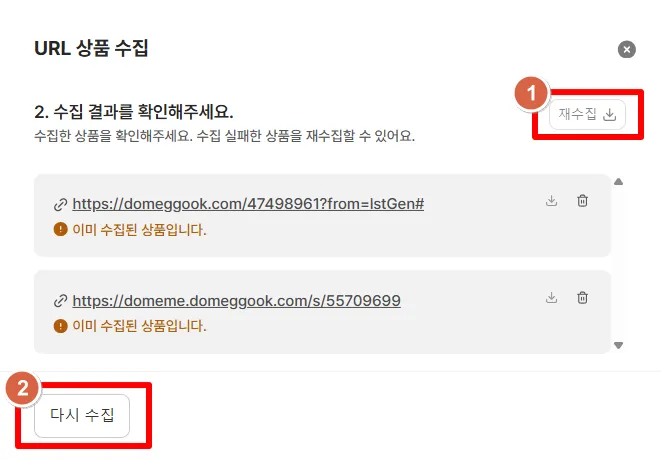Click the warning icon under the 47498961 URL
The height and width of the screenshot is (460, 661).
pyautogui.click(x=61, y=229)
